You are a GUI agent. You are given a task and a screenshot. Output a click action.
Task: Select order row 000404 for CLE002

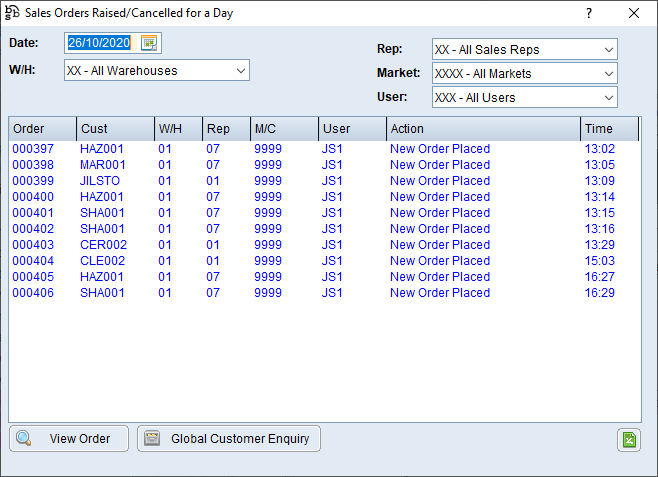[33, 261]
